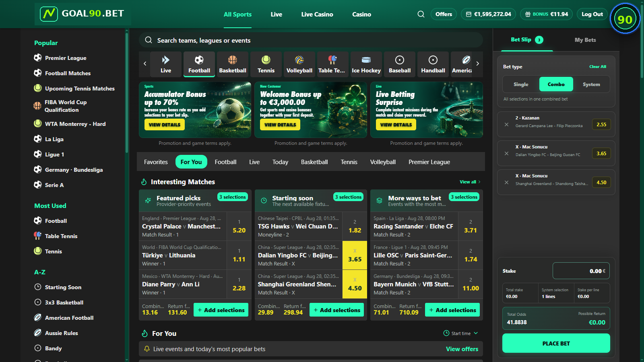Add selections for More ways to bet
Viewport: 644px width, 362px height.
coord(452,310)
